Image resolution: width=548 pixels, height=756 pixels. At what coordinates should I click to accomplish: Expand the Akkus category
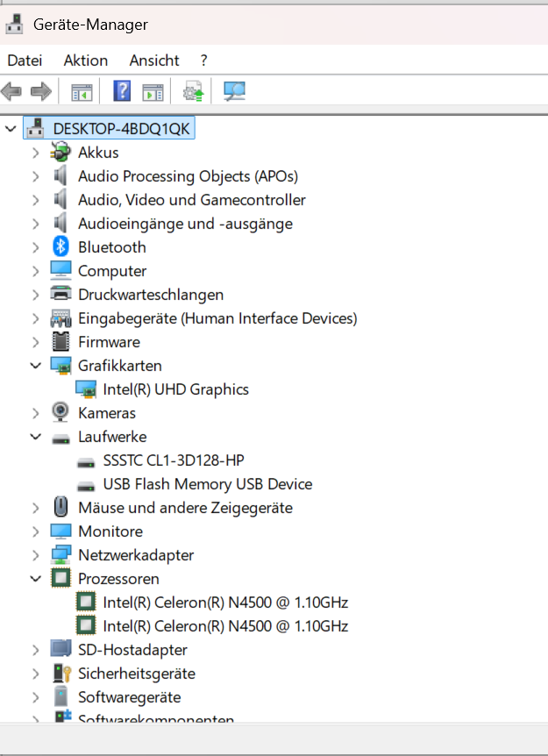tap(36, 153)
